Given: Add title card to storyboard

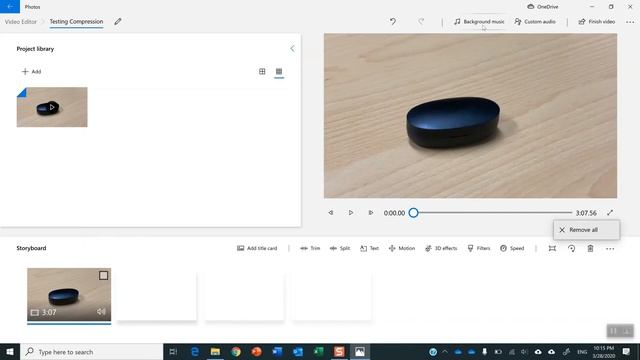Looking at the screenshot, I should pyautogui.click(x=257, y=248).
